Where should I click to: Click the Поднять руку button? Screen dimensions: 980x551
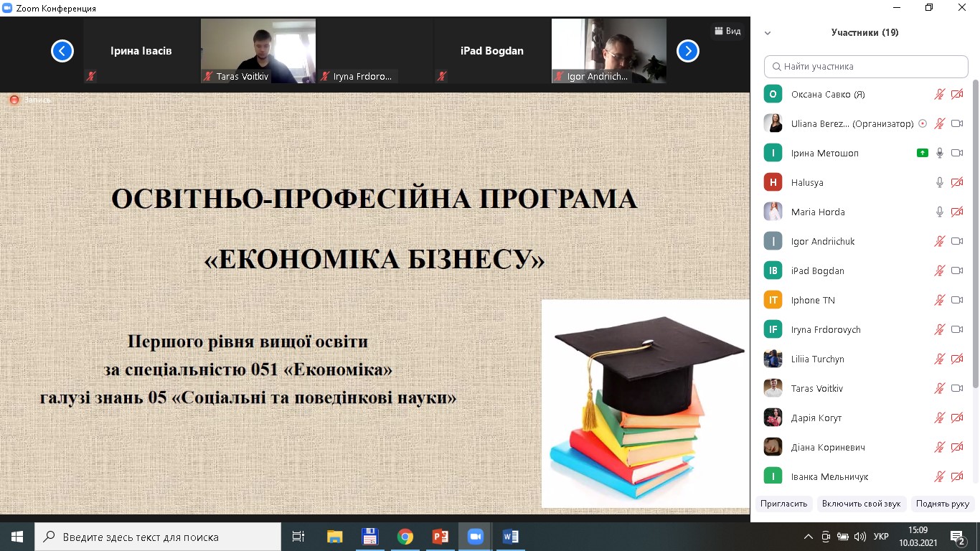coord(942,504)
